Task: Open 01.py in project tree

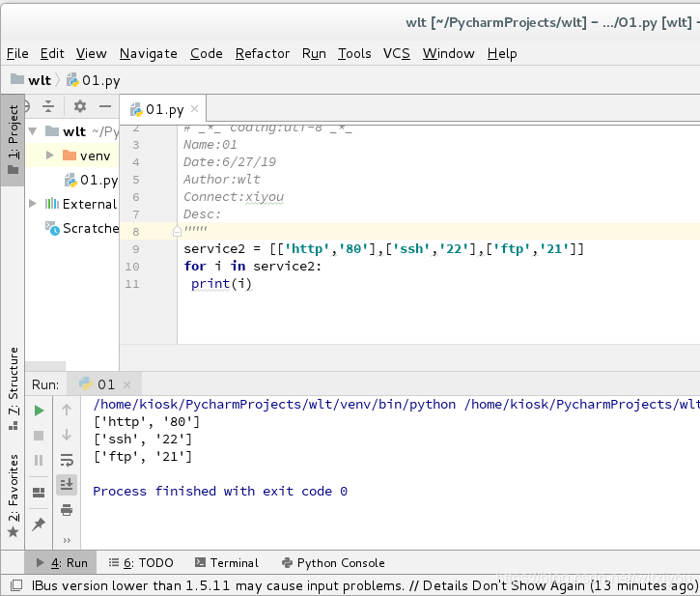Action: (92, 180)
